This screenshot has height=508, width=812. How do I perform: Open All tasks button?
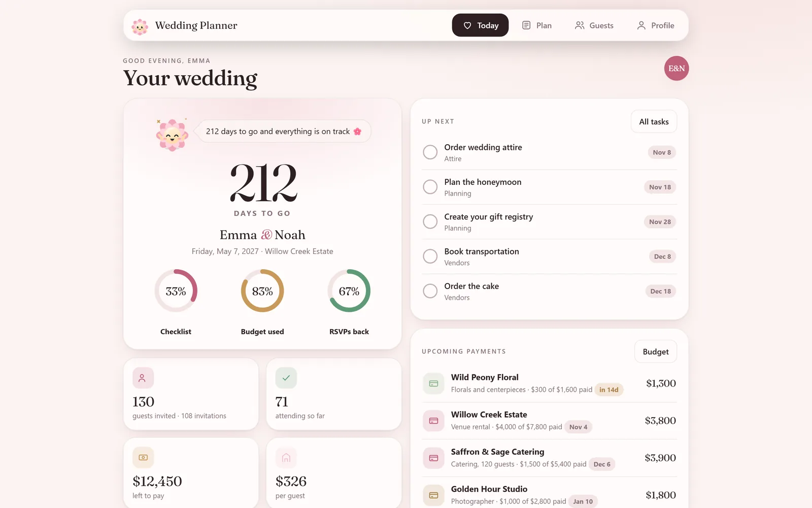point(654,122)
